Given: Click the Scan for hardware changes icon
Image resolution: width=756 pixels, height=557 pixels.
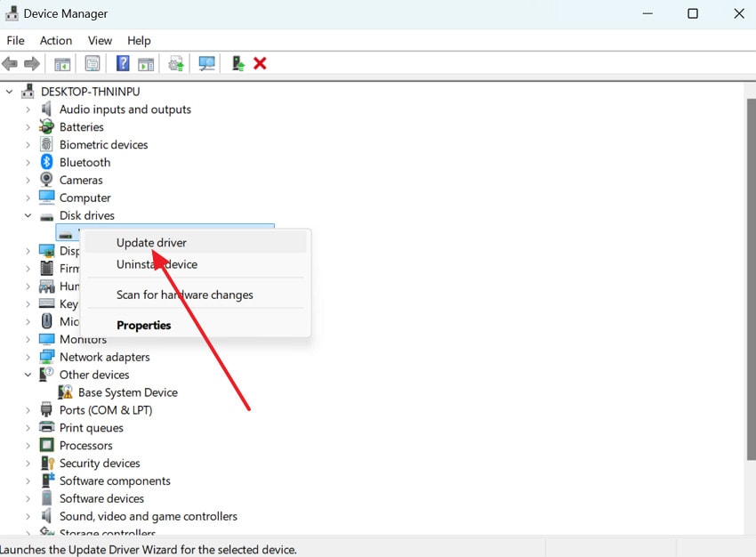Looking at the screenshot, I should [206, 63].
